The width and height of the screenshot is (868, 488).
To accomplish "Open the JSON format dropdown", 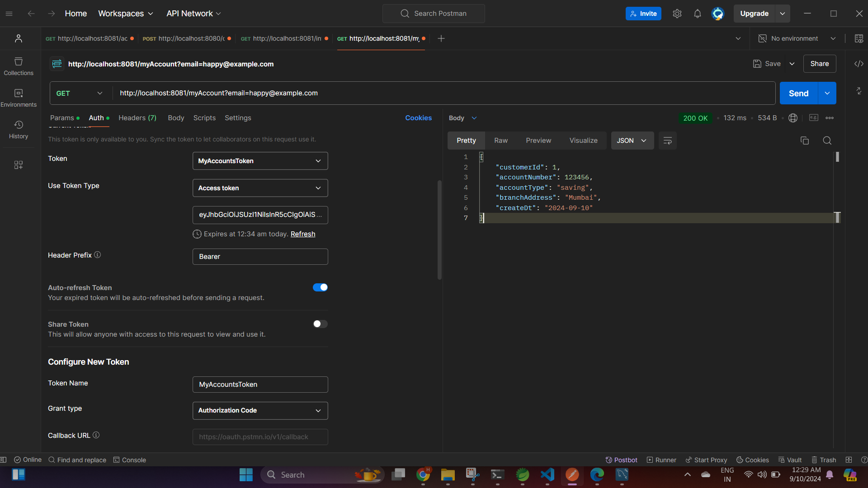I will pos(632,141).
